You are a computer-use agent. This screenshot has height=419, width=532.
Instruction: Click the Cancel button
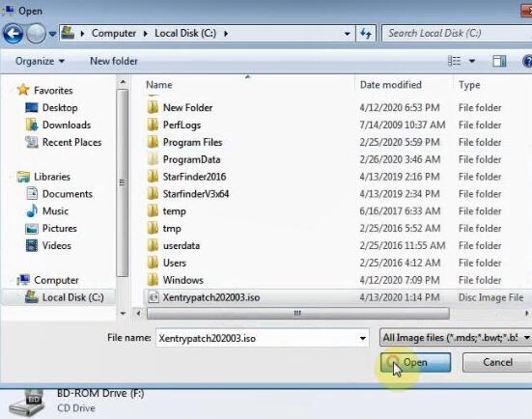coord(497,362)
